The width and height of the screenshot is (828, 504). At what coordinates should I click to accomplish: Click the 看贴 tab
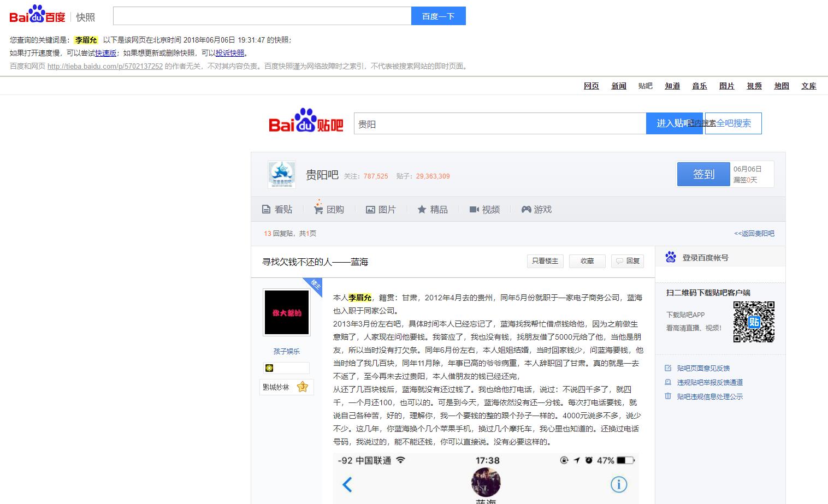coord(277,210)
